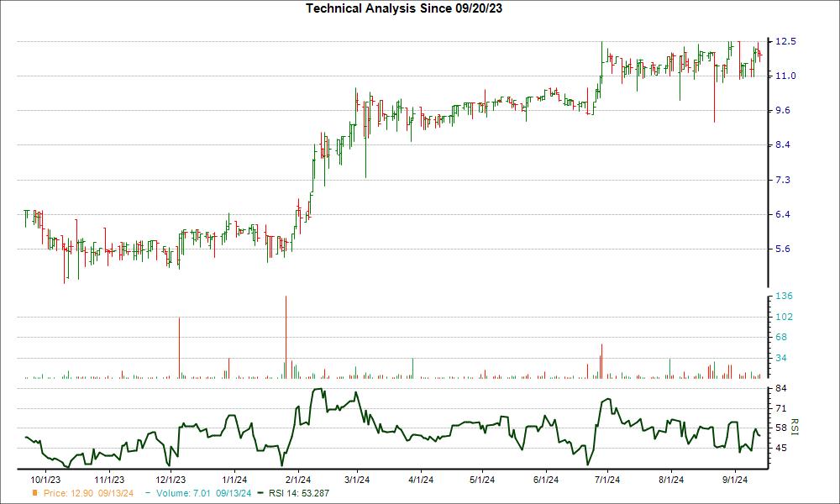Viewport: 840px width, 504px height.
Task: Click the 7/1/24 date label
Action: click(x=607, y=480)
